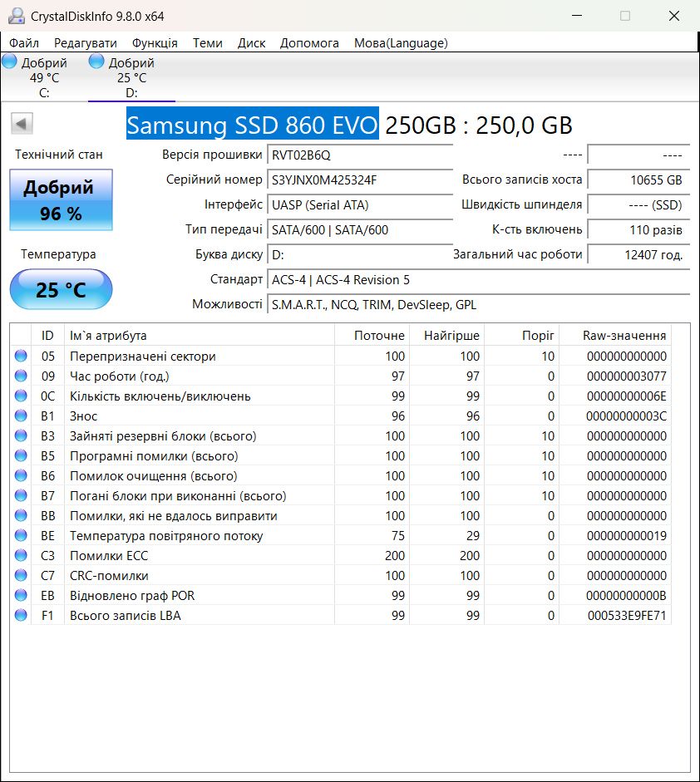Select row Програмні помилки (всього)
This screenshot has height=782, width=700.
(x=341, y=456)
